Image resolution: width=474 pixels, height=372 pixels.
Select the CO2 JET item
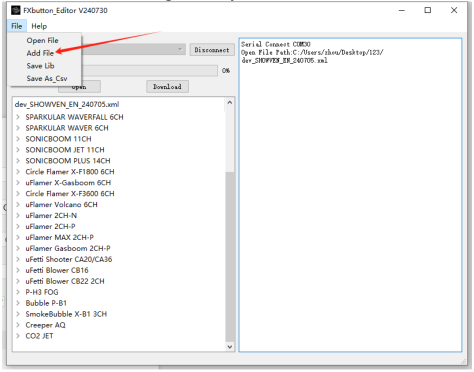[x=39, y=336]
